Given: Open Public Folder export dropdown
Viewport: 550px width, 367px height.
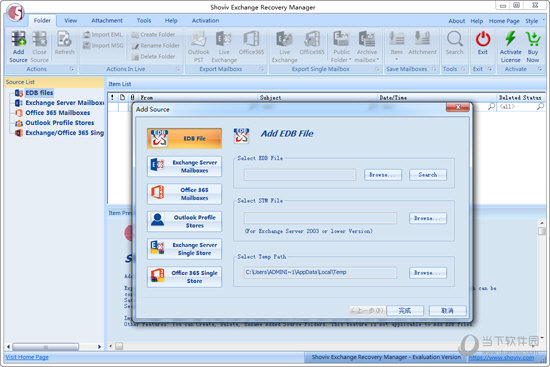Looking at the screenshot, I should tap(341, 47).
